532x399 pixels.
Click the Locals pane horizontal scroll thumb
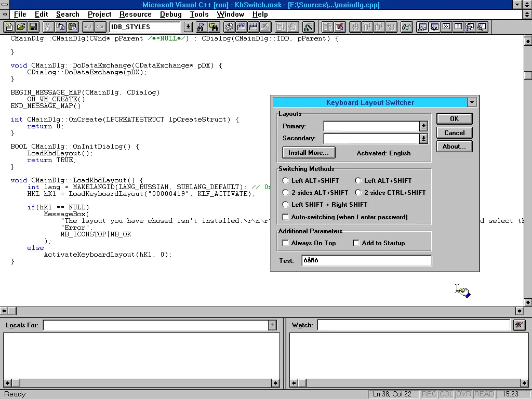16,383
